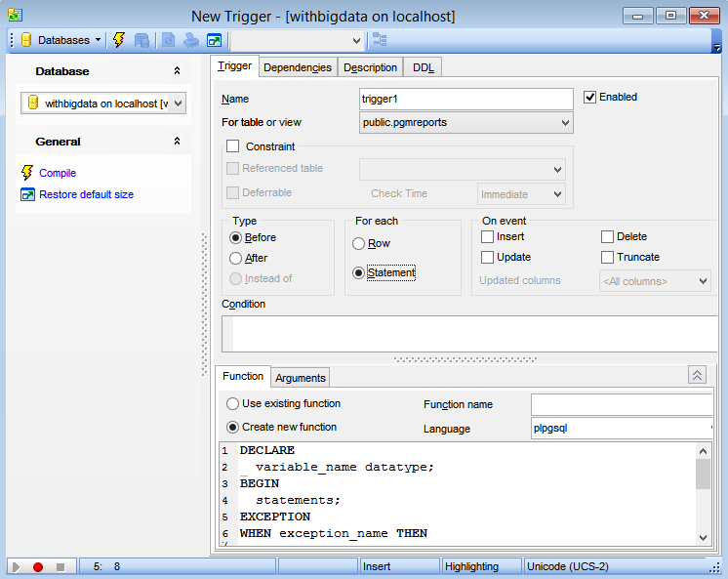Uncheck the Enabled checkbox
The width and height of the screenshot is (728, 579).
(x=589, y=97)
